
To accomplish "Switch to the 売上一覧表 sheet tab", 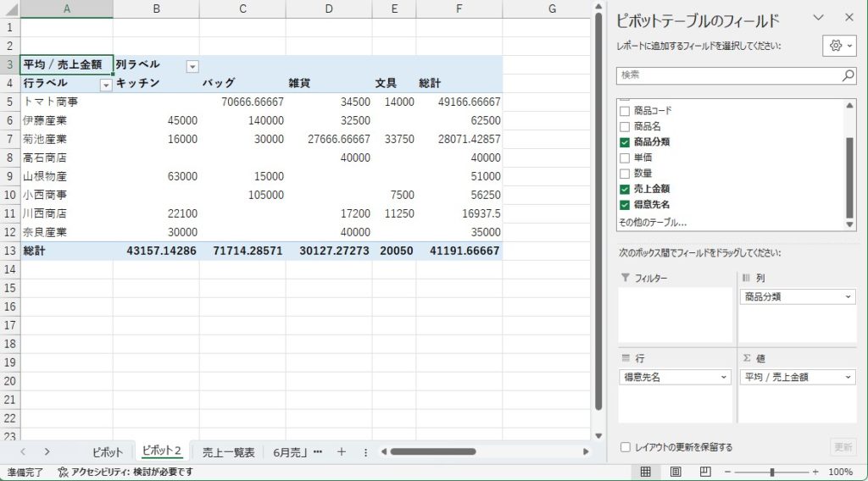I will (228, 452).
